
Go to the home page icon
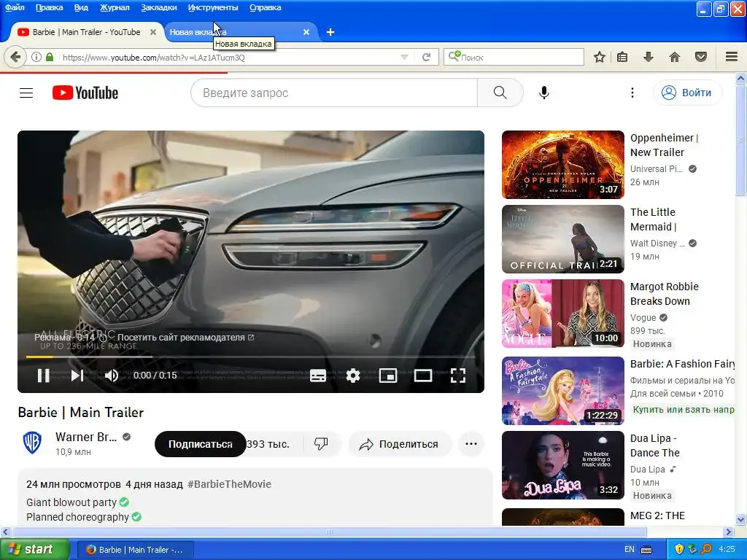[x=675, y=57]
